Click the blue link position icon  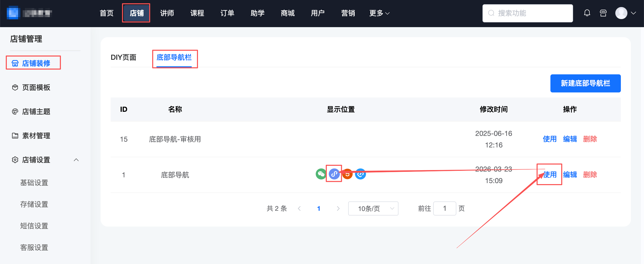[360, 174]
